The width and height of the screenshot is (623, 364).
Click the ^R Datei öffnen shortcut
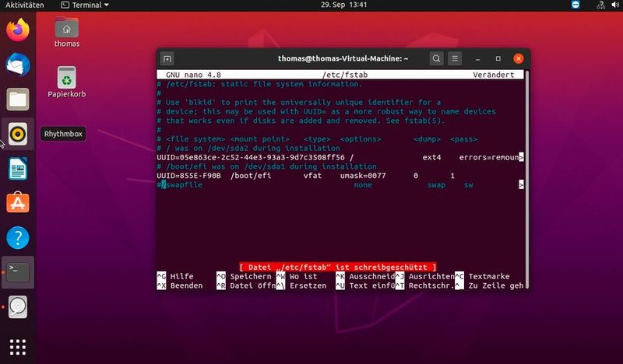tap(246, 285)
